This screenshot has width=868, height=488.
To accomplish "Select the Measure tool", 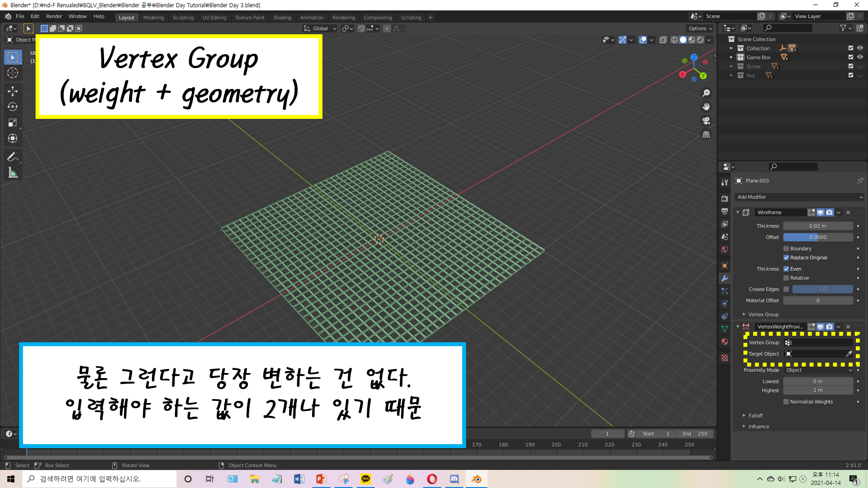I will click(13, 173).
